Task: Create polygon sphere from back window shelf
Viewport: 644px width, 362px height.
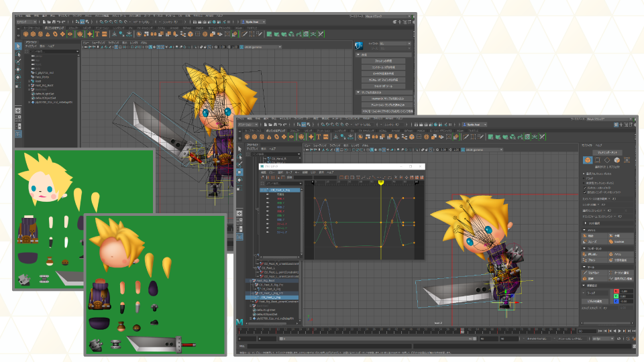Action: tap(26, 34)
